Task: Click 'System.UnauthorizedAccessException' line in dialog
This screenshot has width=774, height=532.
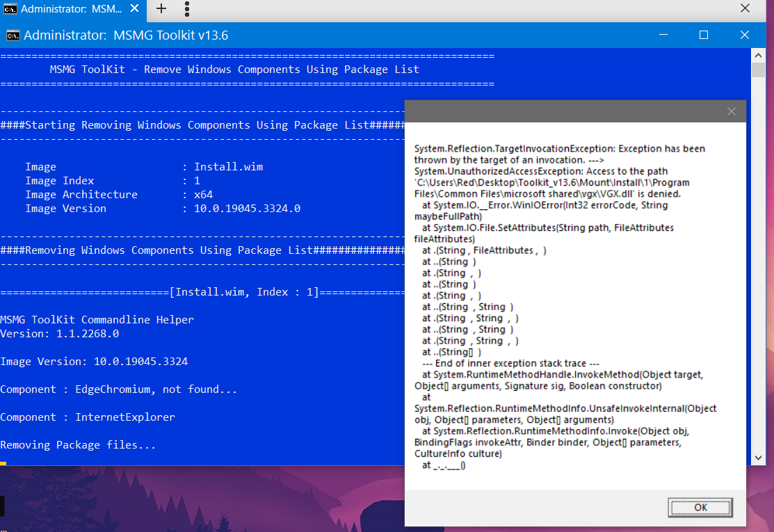Action: pyautogui.click(x=541, y=171)
